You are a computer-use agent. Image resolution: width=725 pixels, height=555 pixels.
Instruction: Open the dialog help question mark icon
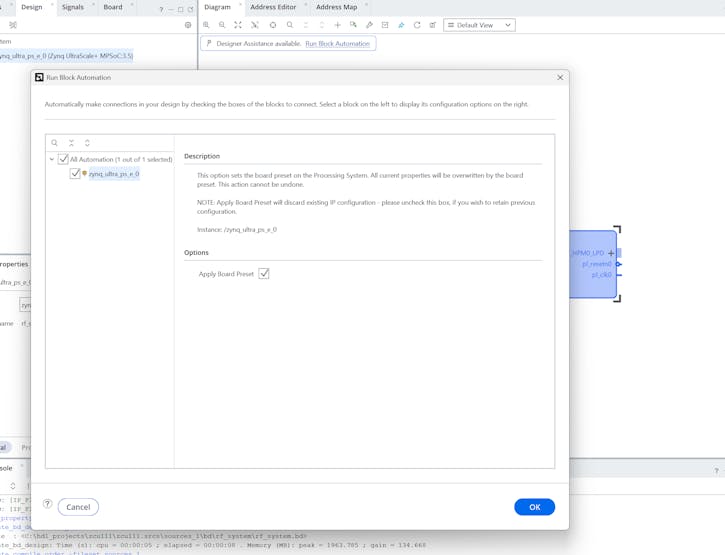point(47,504)
